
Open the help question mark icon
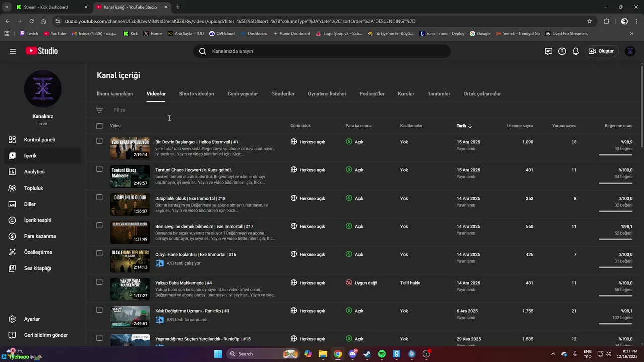pos(562,51)
